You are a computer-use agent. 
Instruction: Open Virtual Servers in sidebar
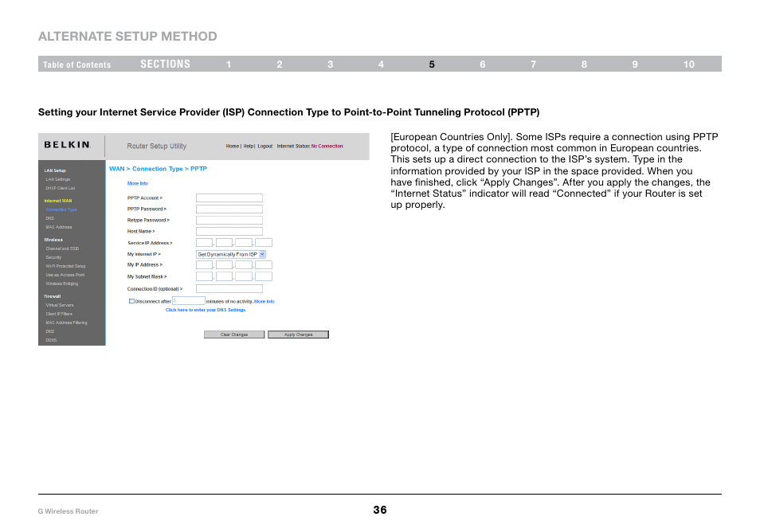click(x=60, y=305)
